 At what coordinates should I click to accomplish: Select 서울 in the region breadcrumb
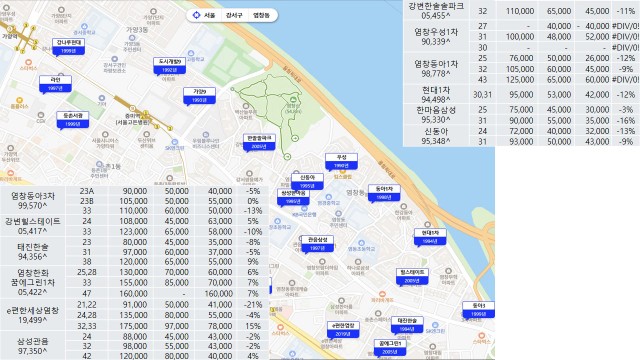pyautogui.click(x=209, y=16)
